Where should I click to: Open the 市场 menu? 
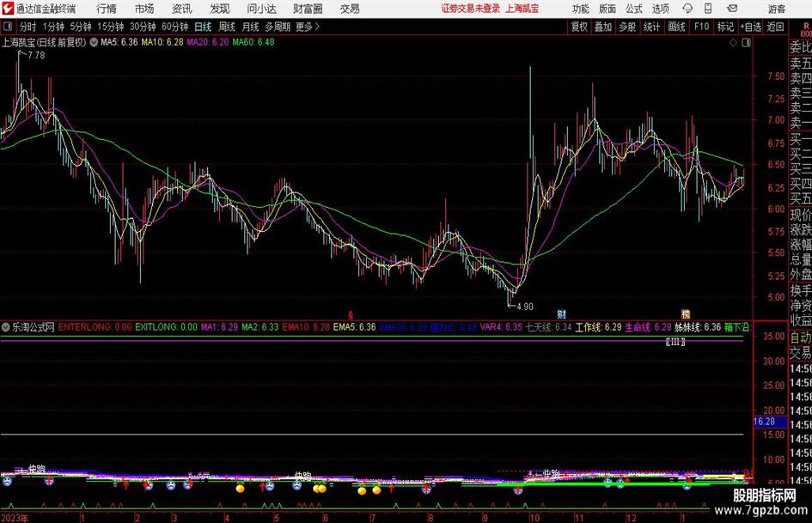[x=144, y=9]
